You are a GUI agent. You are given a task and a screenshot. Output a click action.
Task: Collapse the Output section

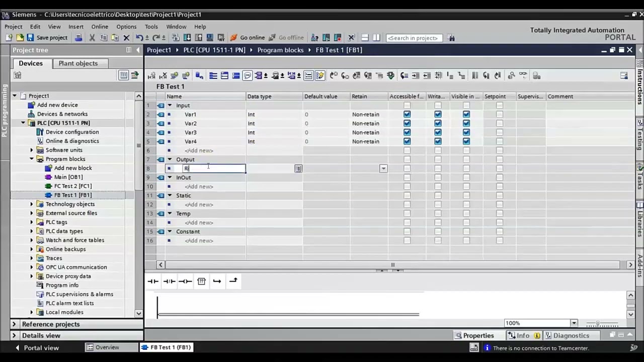click(x=170, y=159)
